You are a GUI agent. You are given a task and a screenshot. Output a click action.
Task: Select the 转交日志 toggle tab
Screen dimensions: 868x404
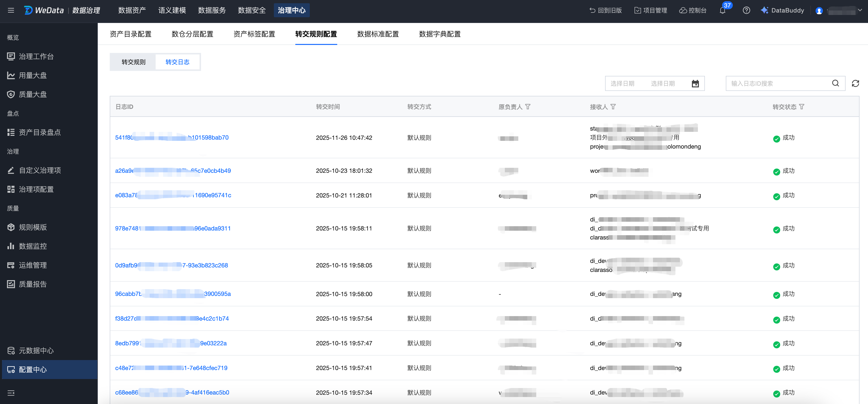pyautogui.click(x=177, y=62)
